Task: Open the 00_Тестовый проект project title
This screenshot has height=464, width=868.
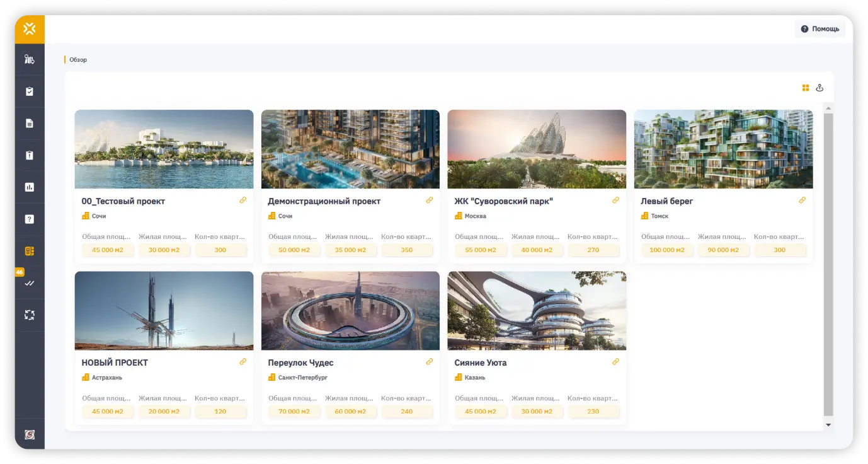Action: 123,200
